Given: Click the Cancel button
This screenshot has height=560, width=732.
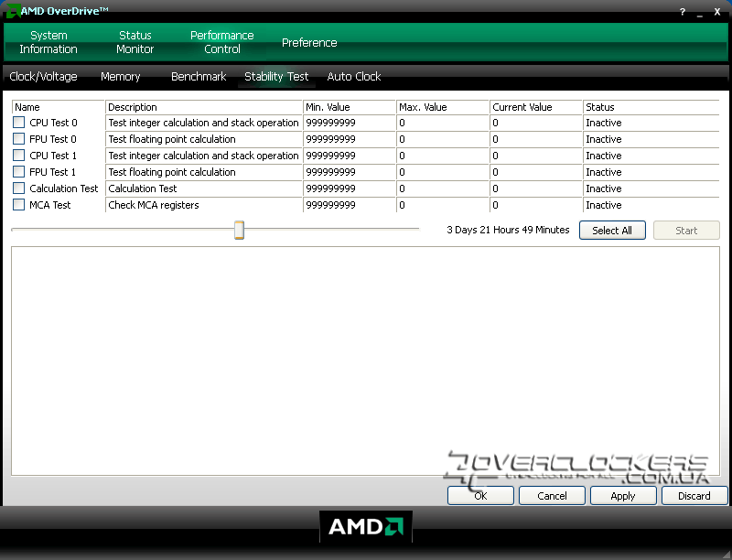Looking at the screenshot, I should [x=552, y=496].
